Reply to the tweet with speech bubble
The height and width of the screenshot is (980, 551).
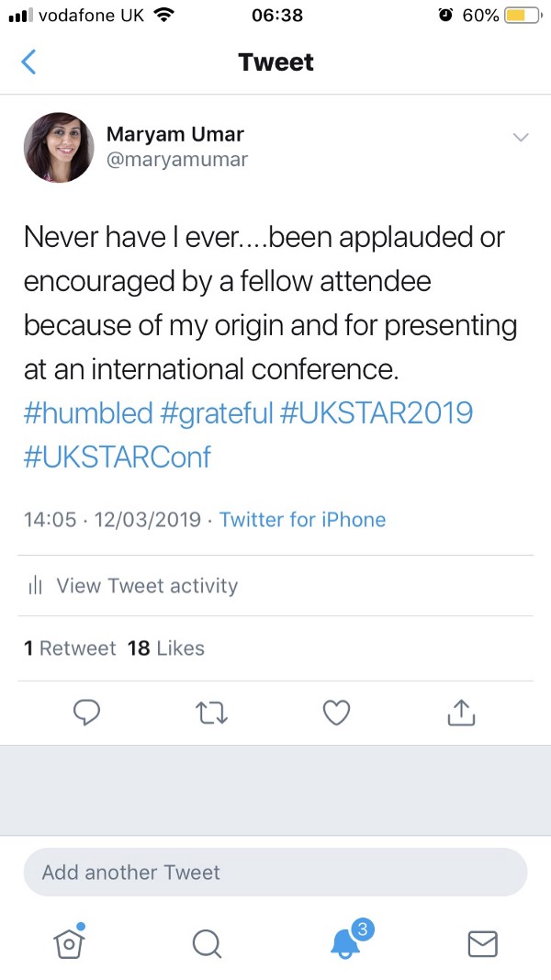pos(86,712)
